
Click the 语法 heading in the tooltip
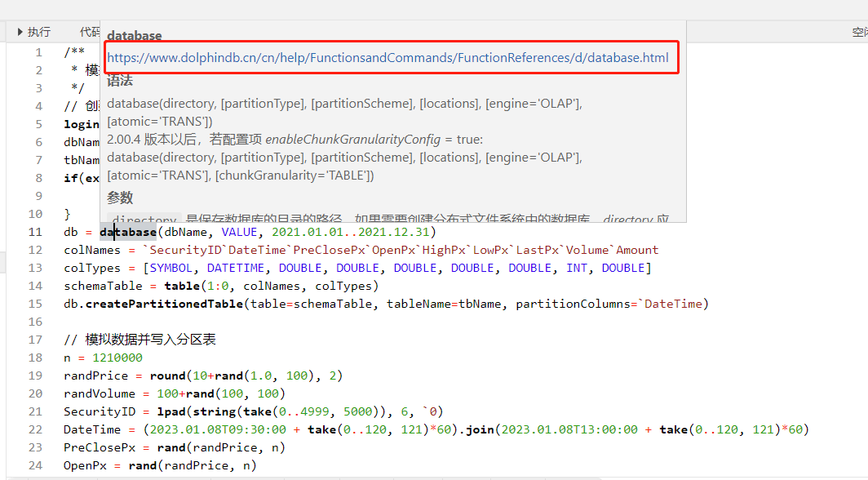pyautogui.click(x=120, y=81)
